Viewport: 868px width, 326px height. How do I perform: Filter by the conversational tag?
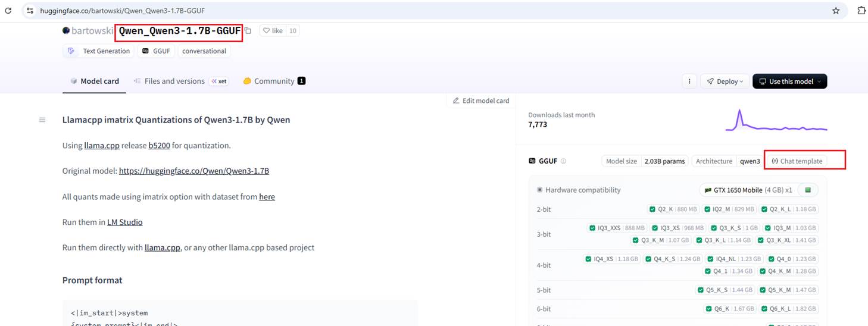tap(204, 51)
